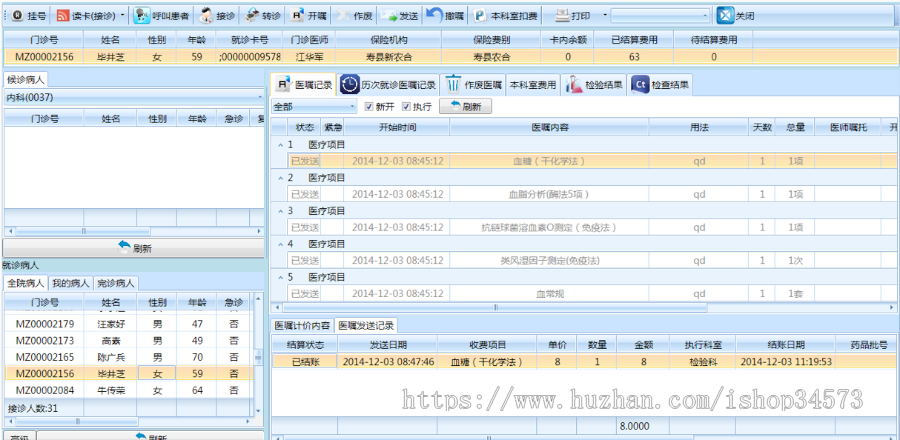The image size is (900, 440).
Task: Click the 开嘱 prescribe order icon
Action: pyautogui.click(x=298, y=16)
